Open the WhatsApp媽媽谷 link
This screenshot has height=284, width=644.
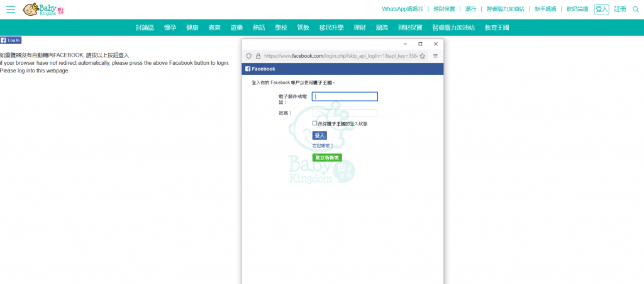point(402,9)
